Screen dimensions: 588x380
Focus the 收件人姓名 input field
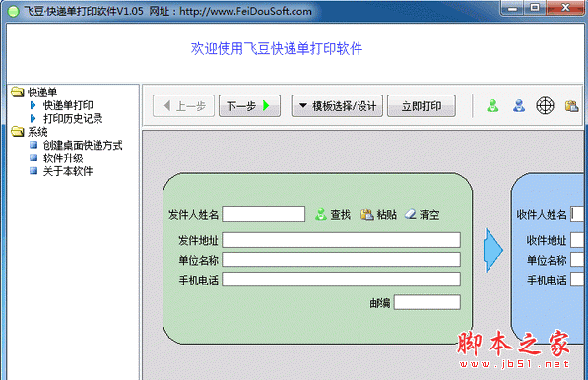[x=577, y=214]
